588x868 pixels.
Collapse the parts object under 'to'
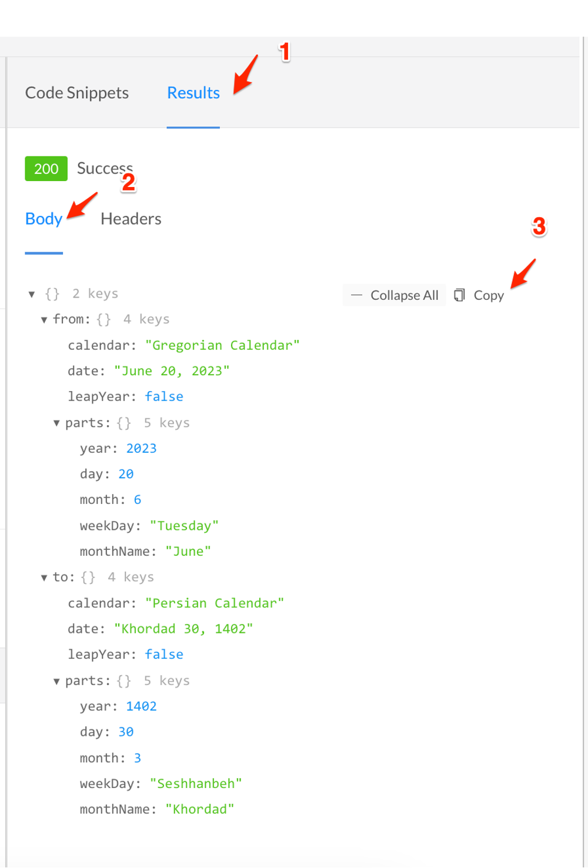click(56, 680)
